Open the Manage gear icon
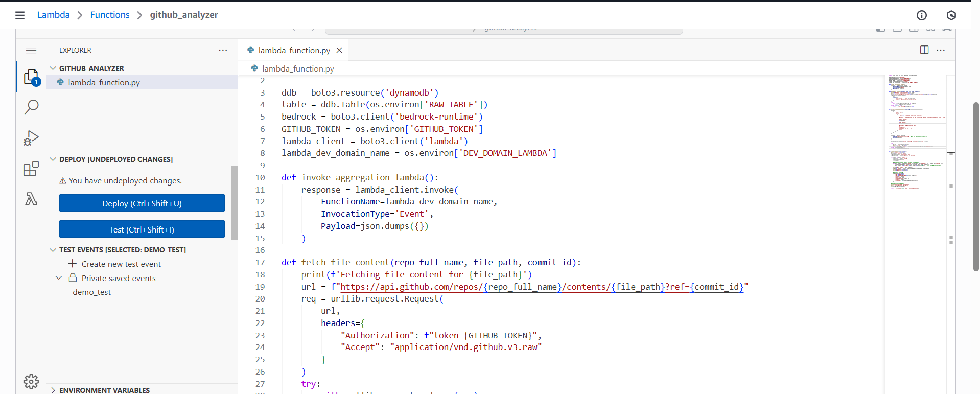 pyautogui.click(x=31, y=381)
